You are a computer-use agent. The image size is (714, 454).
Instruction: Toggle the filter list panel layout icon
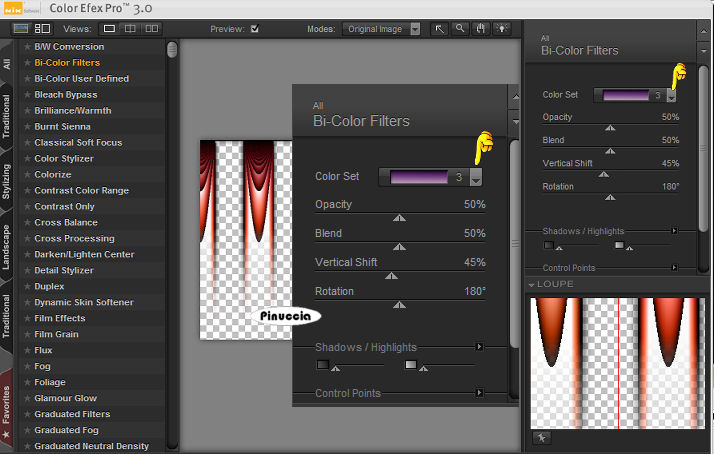pos(42,29)
